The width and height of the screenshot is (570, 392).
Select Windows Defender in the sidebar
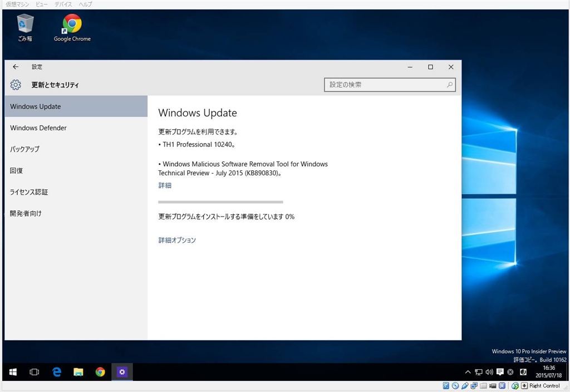[76, 128]
